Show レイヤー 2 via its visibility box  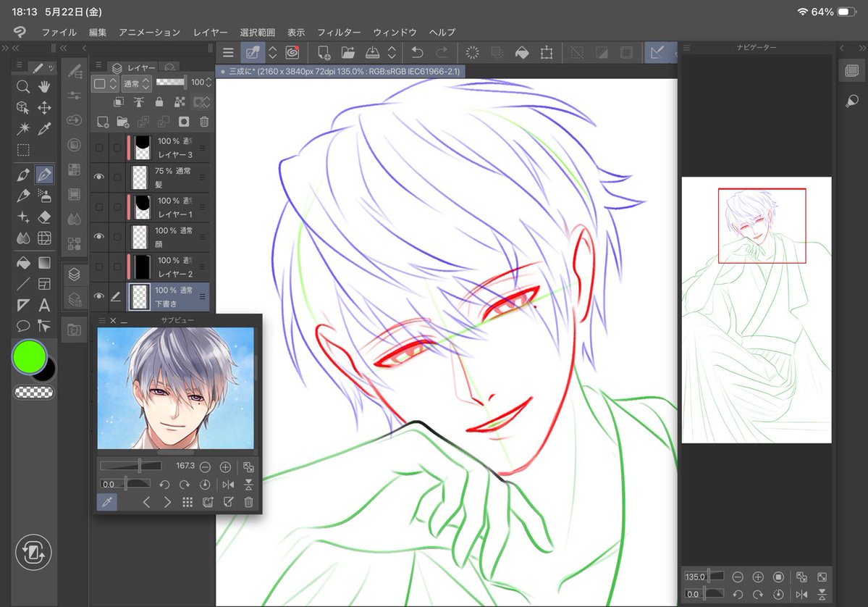click(x=99, y=267)
